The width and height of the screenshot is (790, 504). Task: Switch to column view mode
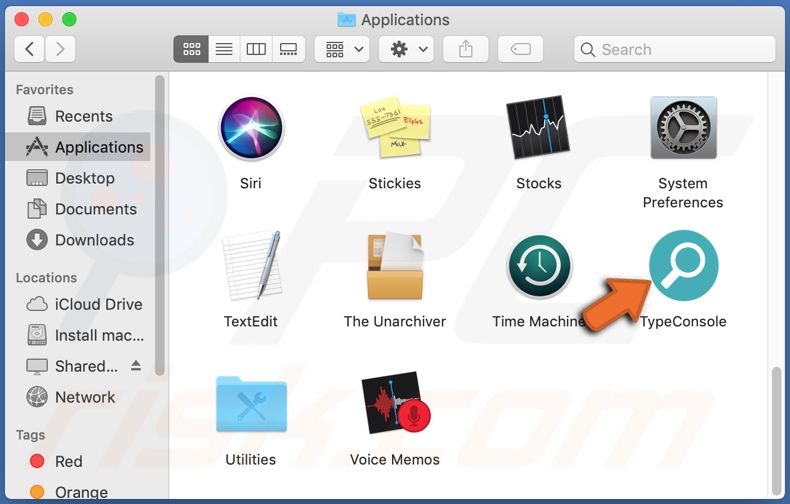pos(256,49)
